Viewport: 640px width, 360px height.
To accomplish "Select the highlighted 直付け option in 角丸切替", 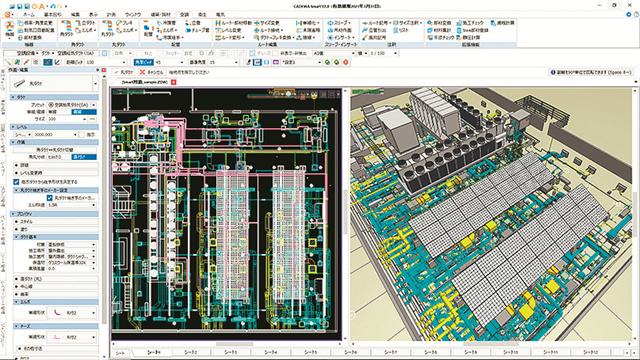I will [84, 157].
